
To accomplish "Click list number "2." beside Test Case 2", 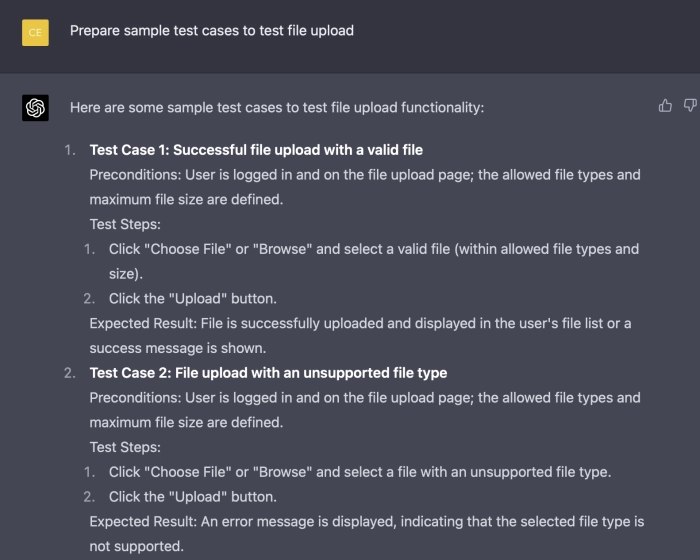I will pyautogui.click(x=70, y=373).
